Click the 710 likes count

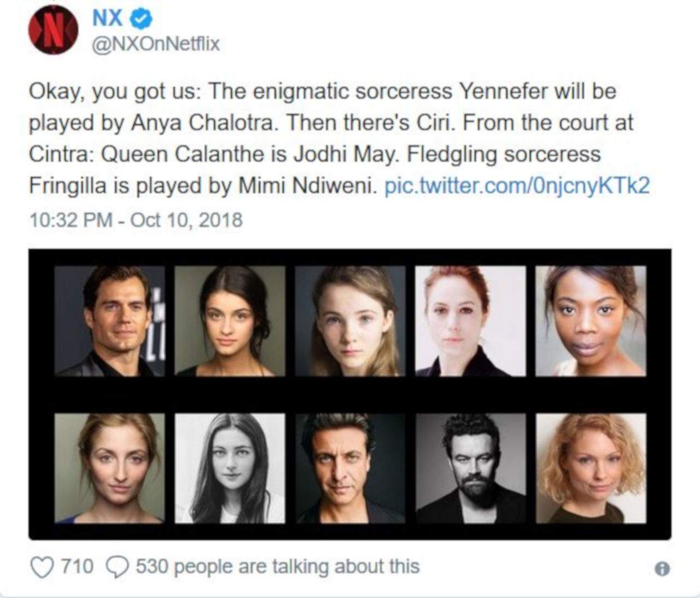point(77,567)
